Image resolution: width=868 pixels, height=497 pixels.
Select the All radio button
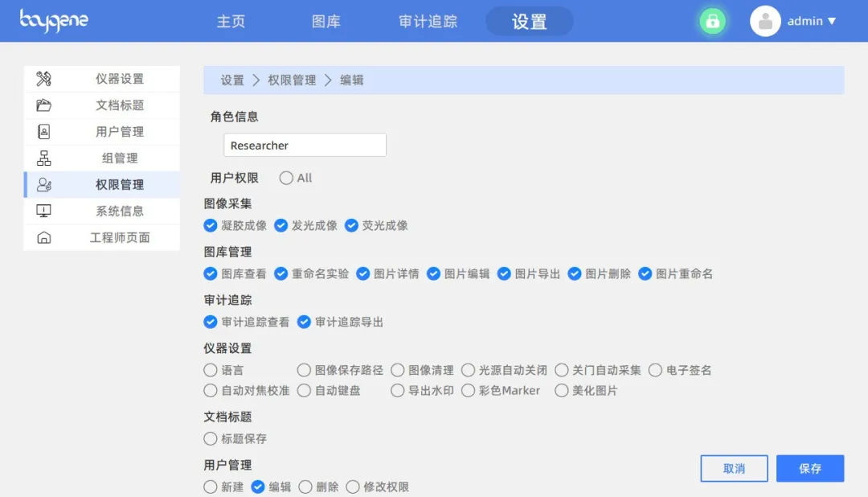(287, 179)
